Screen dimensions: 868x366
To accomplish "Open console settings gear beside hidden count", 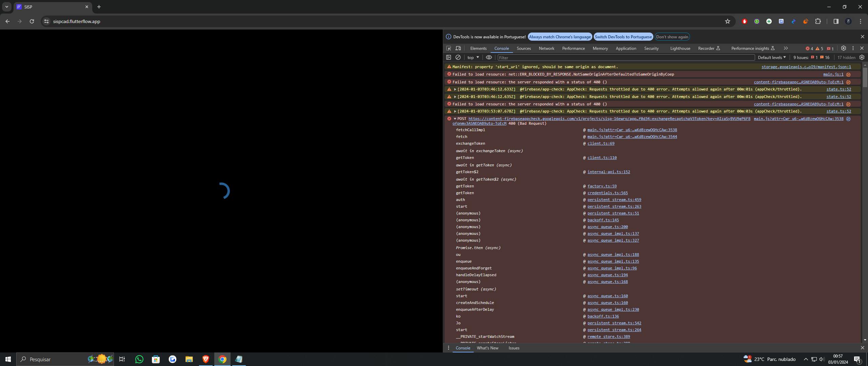I will pos(862,58).
